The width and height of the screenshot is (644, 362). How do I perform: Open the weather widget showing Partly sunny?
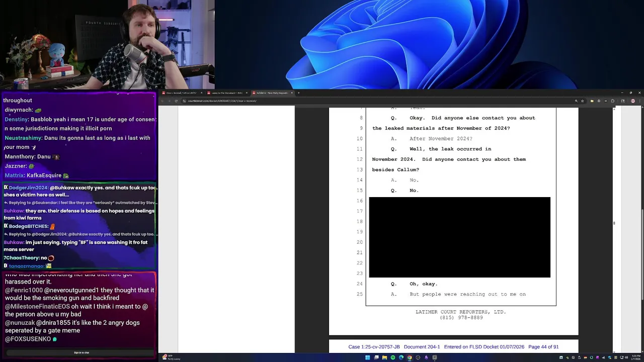tap(172, 357)
